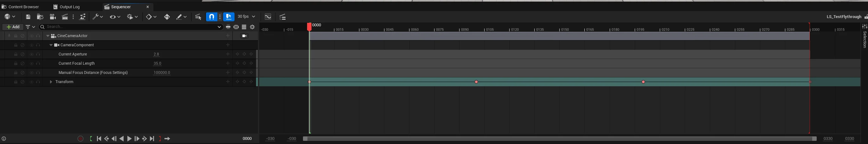Add track to CineCameraActor plus button
This screenshot has height=144, width=868.
tap(228, 36)
